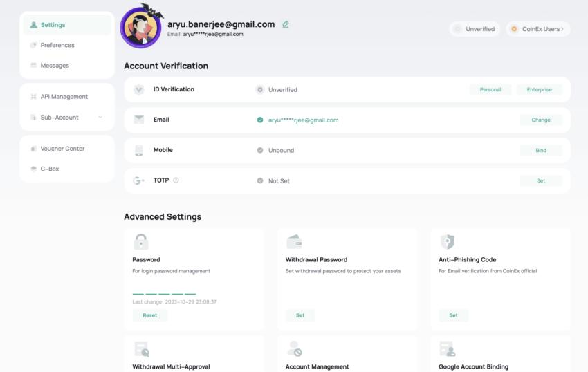Viewport: 588px width, 372px height.
Task: Click the Not Set status icon in TOTP row
Action: pos(260,180)
